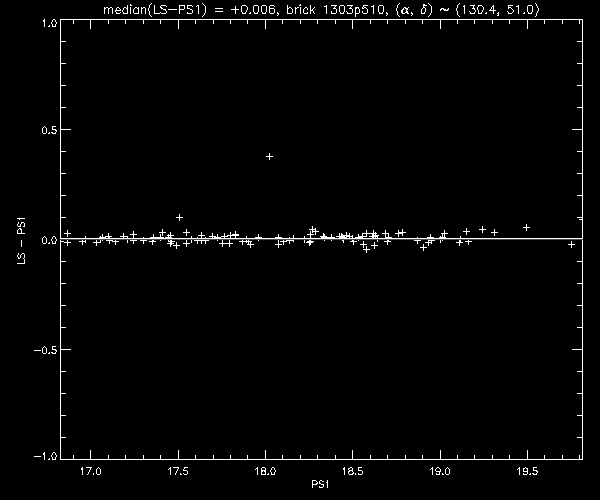600x500 pixels.
Task: Click the x-axis tick label 18.5
Action: tap(352, 471)
